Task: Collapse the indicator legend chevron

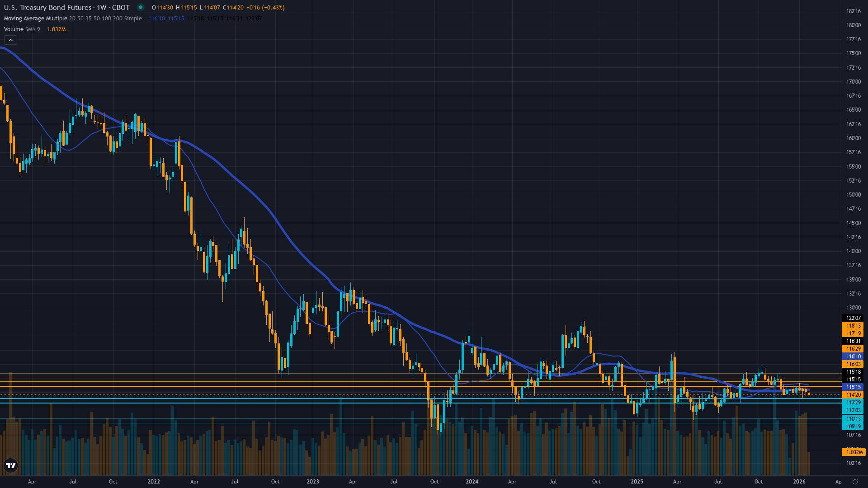Action: pyautogui.click(x=10, y=40)
